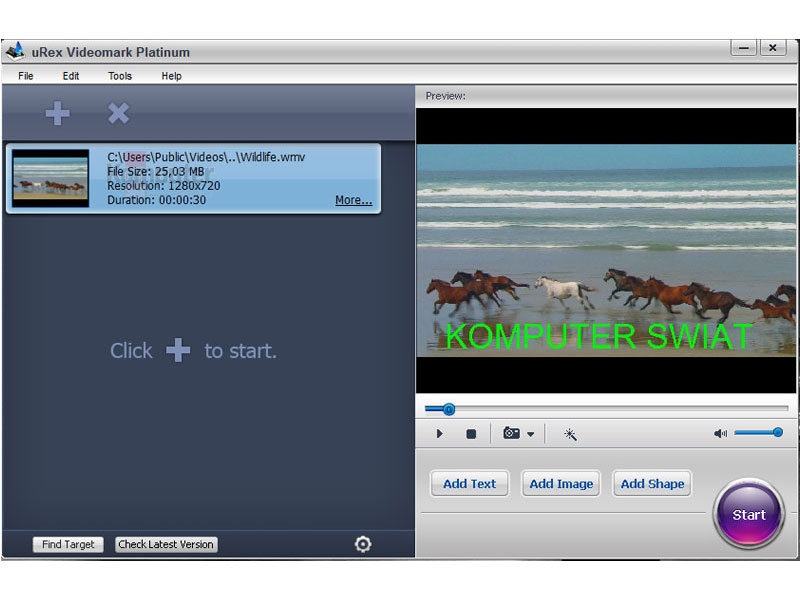
Task: Click the X icon to remove video
Action: click(118, 113)
